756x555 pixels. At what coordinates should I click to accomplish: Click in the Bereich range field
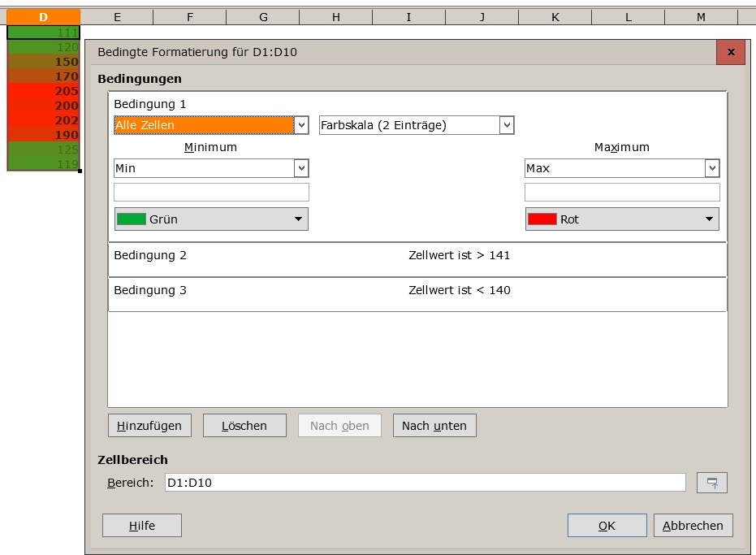(425, 483)
